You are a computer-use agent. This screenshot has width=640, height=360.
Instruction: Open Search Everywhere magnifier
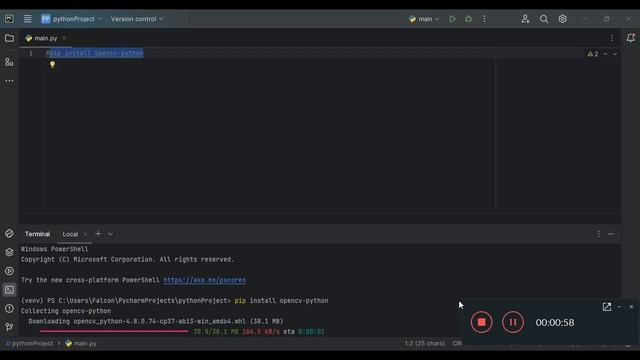544,19
